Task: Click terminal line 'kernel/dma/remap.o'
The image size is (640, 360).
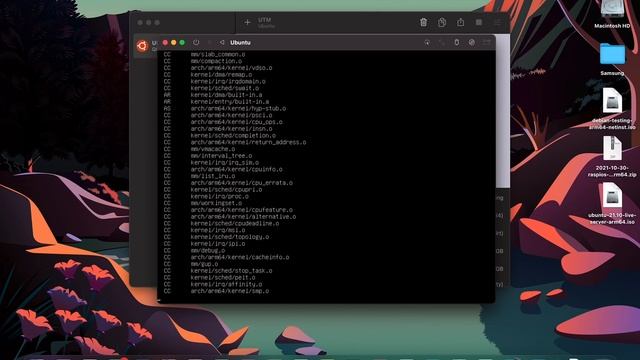Action: point(221,75)
